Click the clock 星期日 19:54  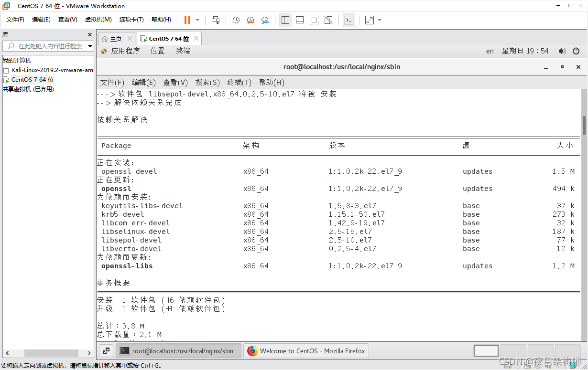(x=525, y=51)
